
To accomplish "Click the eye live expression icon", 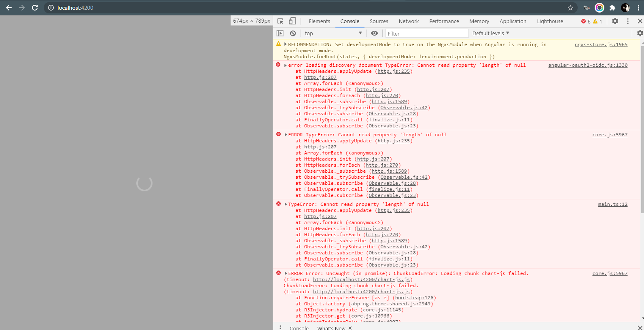I will pos(375,33).
